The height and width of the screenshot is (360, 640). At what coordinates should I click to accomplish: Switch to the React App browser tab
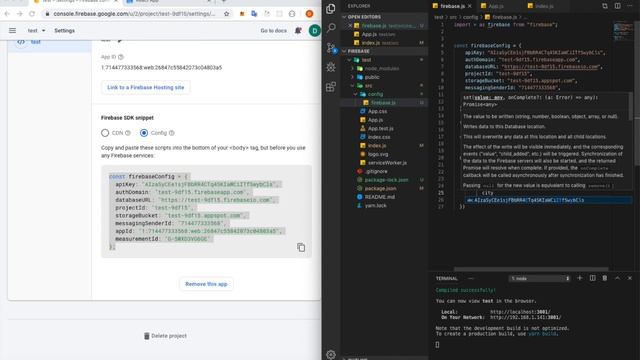click(x=168, y=2)
